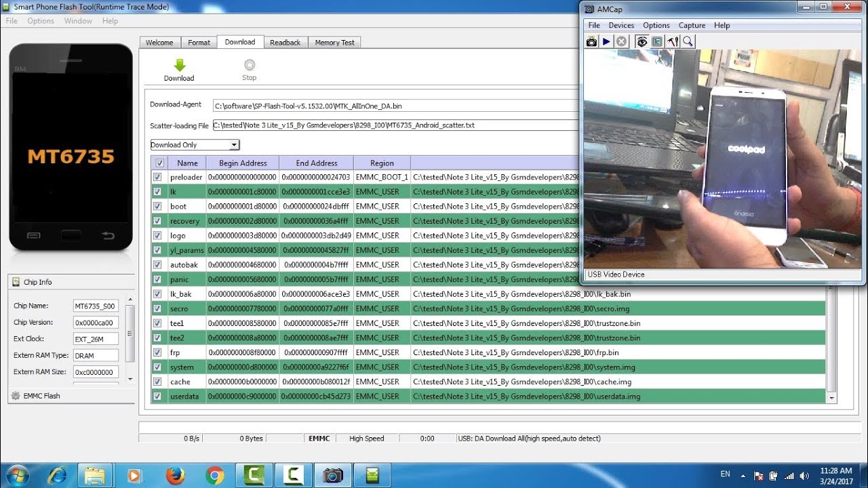Select the frp.bin file path cell
The image size is (868, 488).
pyautogui.click(x=618, y=352)
